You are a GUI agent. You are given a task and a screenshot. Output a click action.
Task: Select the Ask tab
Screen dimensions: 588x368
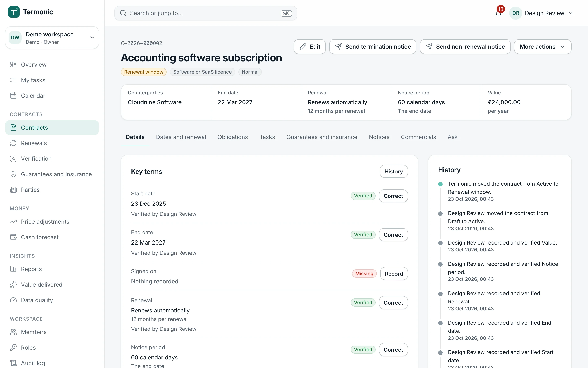(x=452, y=137)
